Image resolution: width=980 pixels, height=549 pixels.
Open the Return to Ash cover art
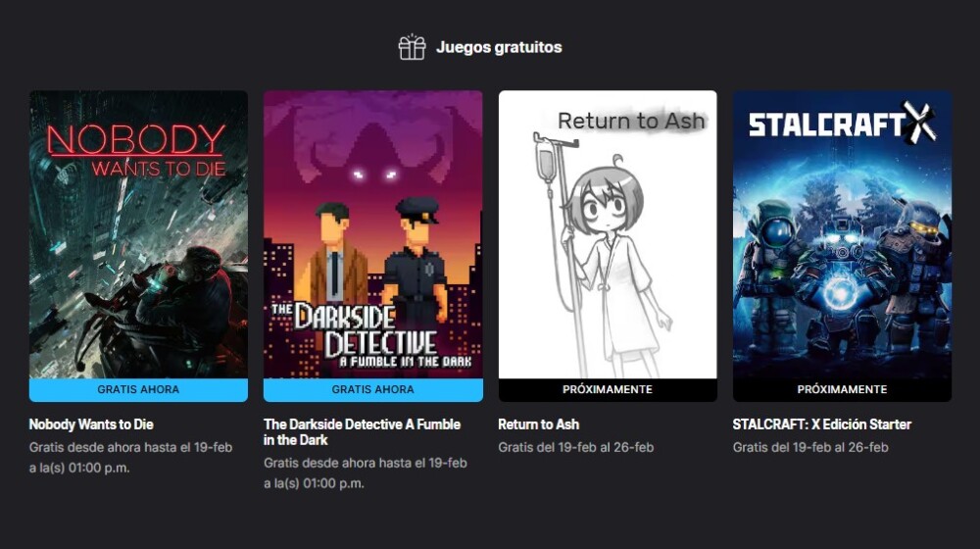(608, 234)
